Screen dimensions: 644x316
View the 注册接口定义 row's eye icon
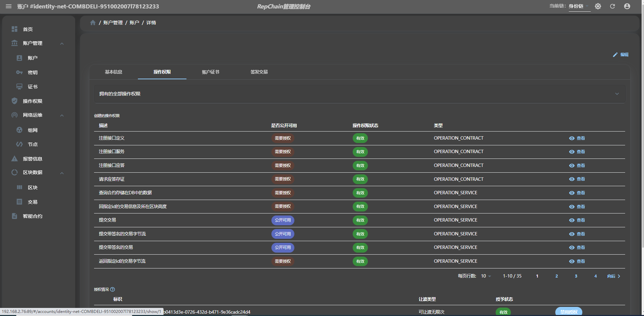[x=572, y=138]
